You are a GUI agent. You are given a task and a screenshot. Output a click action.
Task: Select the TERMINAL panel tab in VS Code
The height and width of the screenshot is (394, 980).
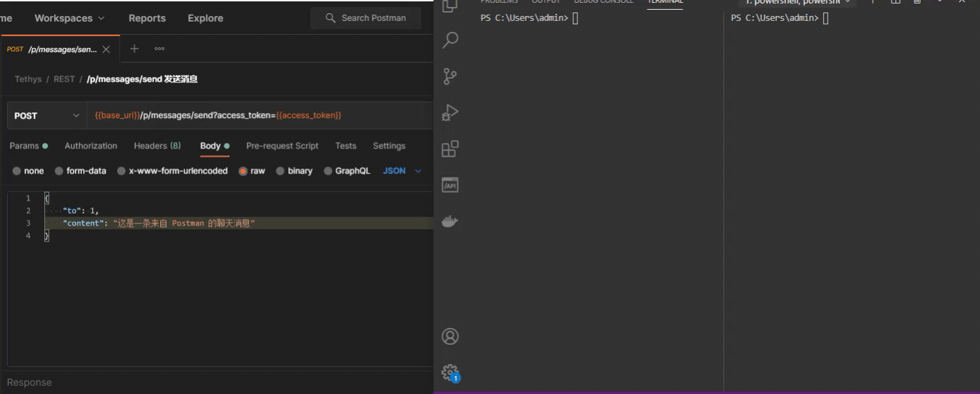[665, 2]
